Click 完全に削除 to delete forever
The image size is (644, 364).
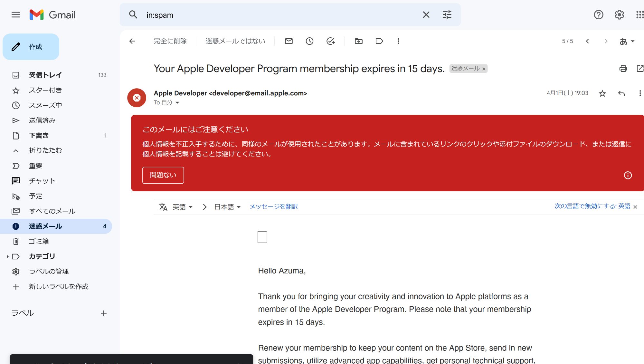170,41
